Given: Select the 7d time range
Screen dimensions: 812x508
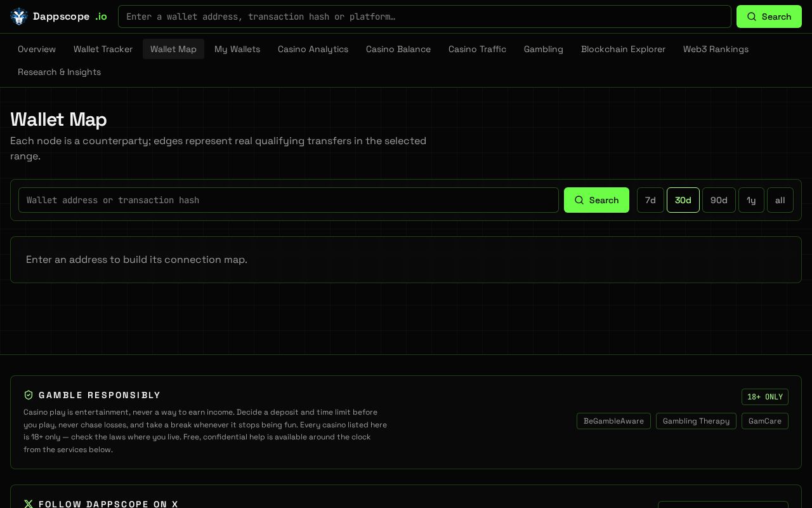Looking at the screenshot, I should (650, 200).
